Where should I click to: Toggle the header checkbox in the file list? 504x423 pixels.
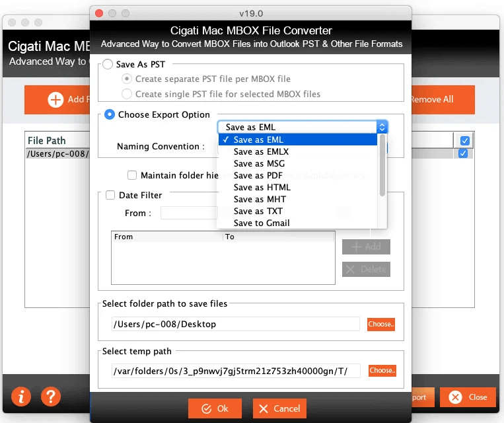[x=465, y=141]
